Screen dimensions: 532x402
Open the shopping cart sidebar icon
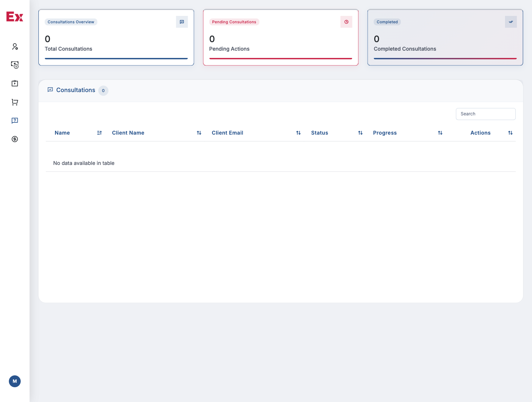[x=15, y=102]
